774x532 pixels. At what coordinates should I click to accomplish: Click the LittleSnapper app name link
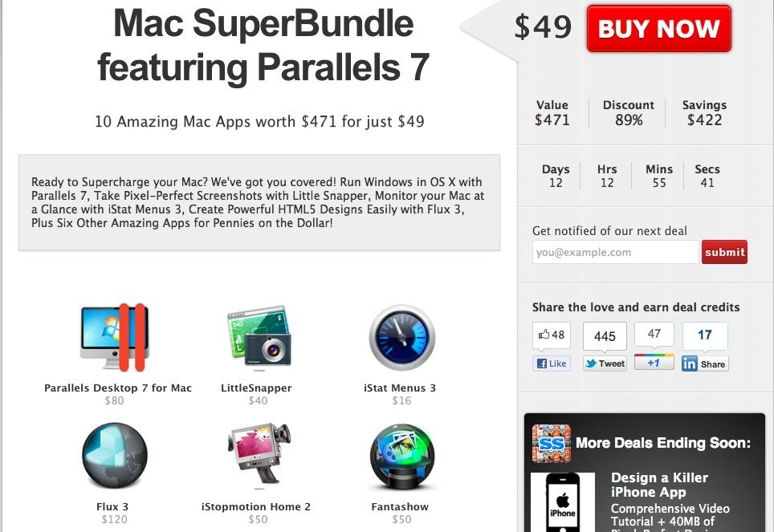[256, 388]
